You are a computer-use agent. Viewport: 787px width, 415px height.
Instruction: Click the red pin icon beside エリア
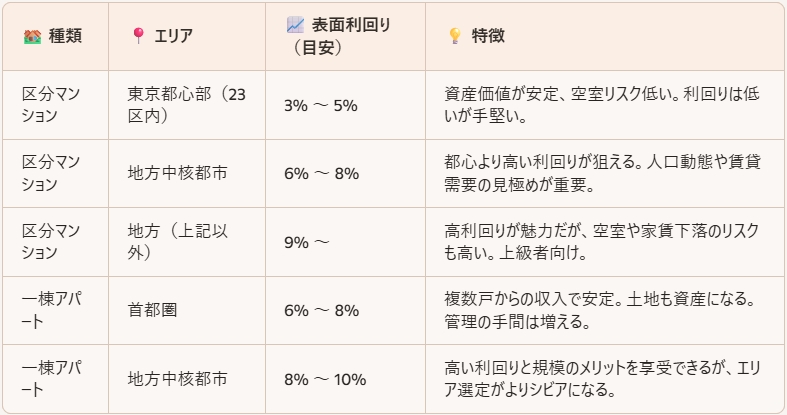click(138, 36)
